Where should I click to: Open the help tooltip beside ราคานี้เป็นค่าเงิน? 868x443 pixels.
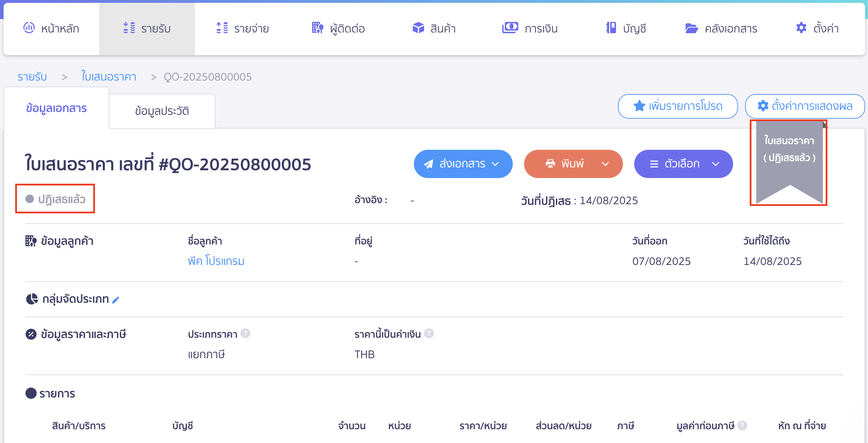coord(429,333)
